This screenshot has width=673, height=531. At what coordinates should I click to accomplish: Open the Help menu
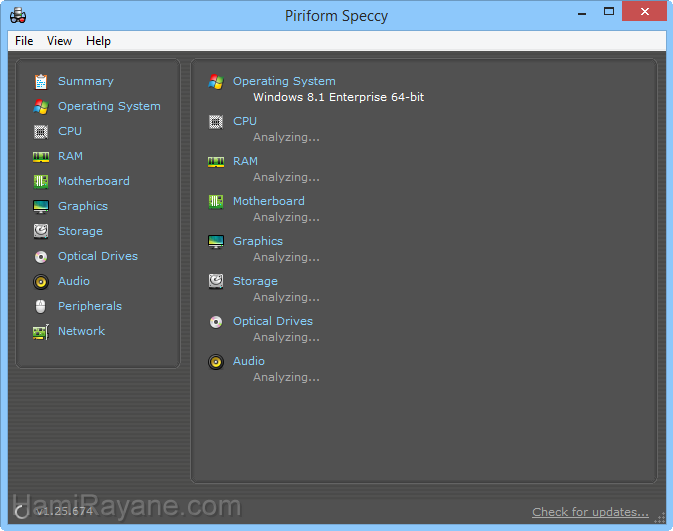pyautogui.click(x=98, y=41)
